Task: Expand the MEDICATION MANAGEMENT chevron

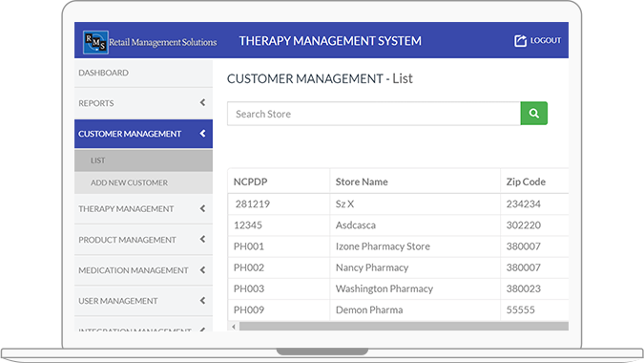Action: click(x=202, y=269)
